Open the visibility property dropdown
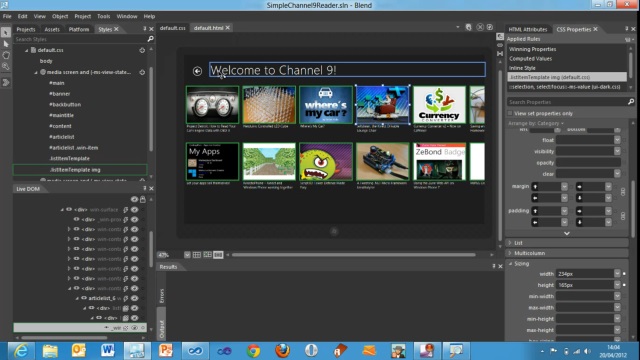This screenshot has height=360, width=640. tap(617, 151)
